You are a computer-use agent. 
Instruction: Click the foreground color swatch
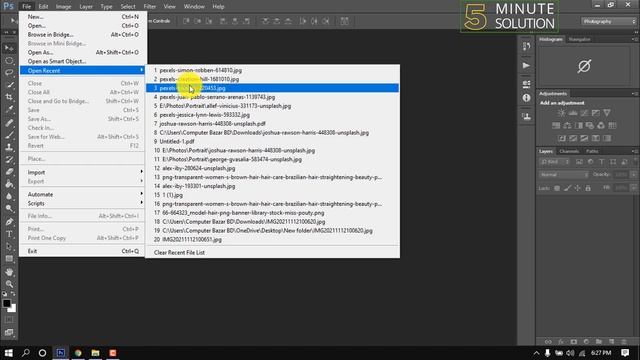[6, 303]
